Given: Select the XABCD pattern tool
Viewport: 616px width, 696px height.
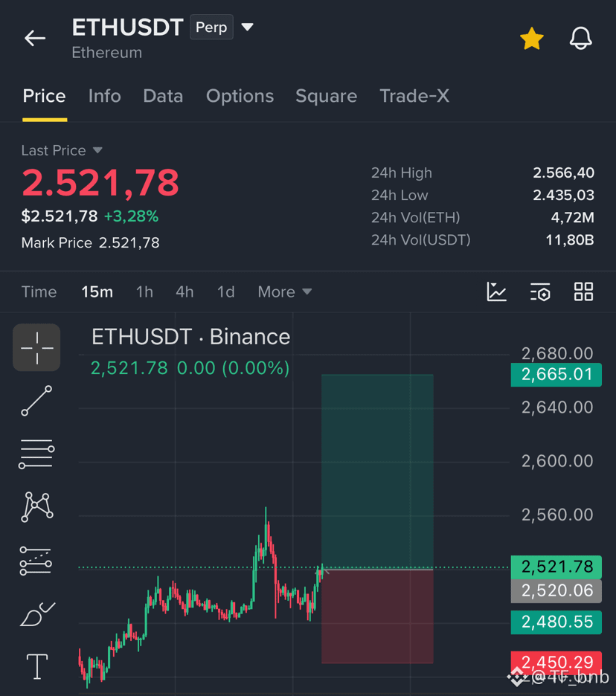Looking at the screenshot, I should tap(37, 506).
